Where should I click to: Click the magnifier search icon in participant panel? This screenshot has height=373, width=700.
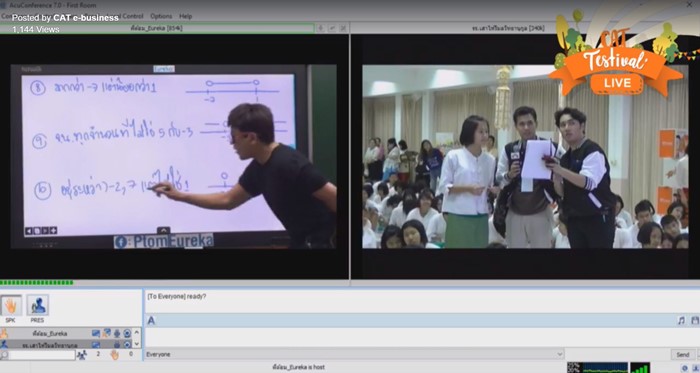tap(4, 355)
